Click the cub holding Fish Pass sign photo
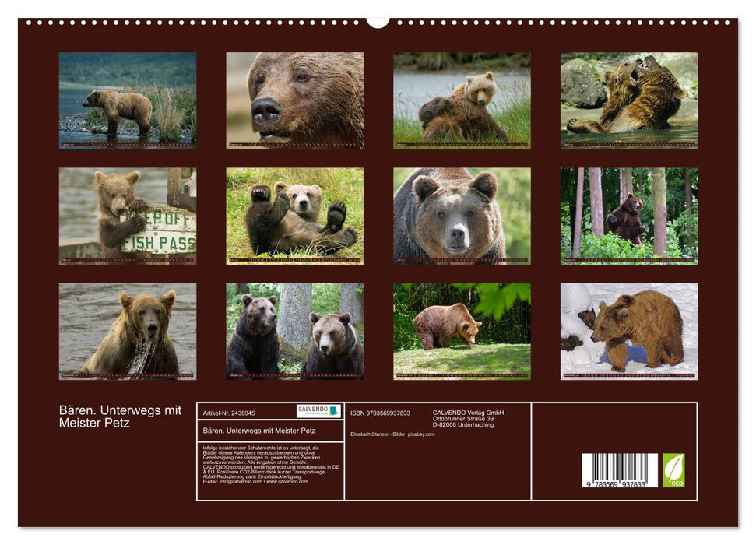This screenshot has width=756, height=545. pos(127,216)
